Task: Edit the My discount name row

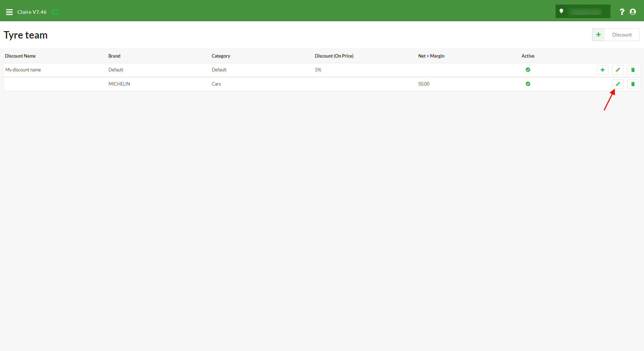Action: pos(618,70)
